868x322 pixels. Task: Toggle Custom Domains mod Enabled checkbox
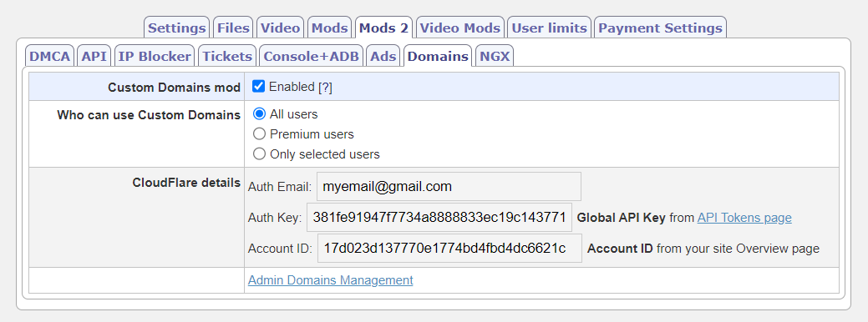click(x=258, y=86)
